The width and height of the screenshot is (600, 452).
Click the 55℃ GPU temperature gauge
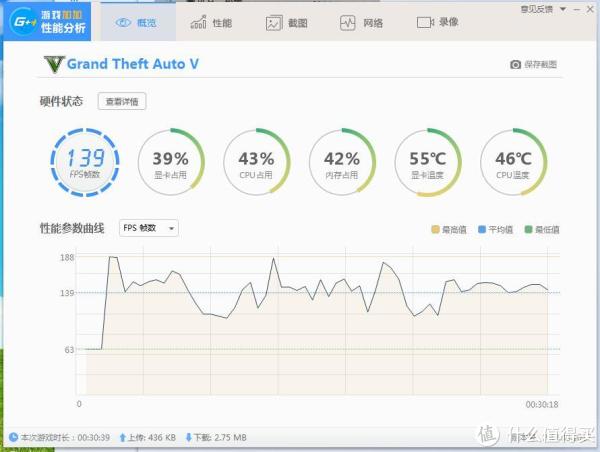tap(428, 162)
